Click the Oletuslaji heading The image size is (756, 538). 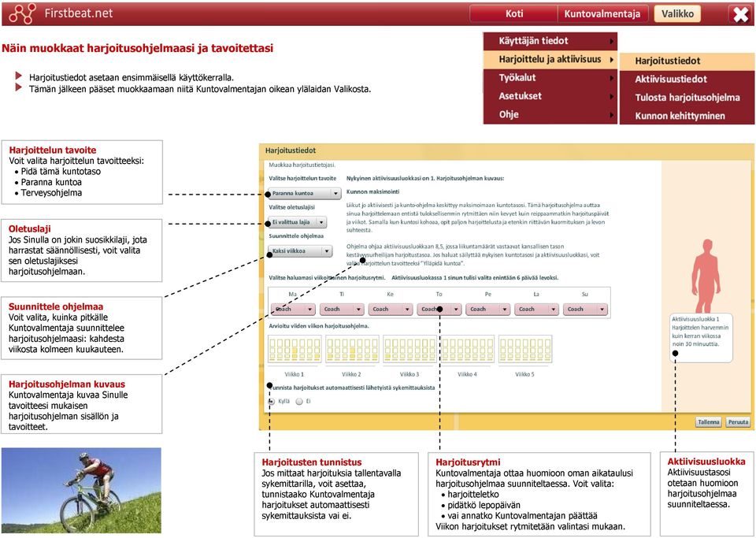[29, 229]
